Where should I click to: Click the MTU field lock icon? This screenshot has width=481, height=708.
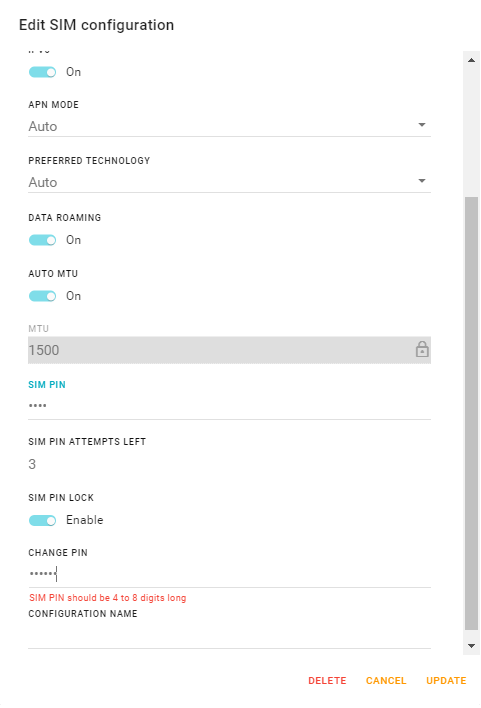pyautogui.click(x=422, y=349)
